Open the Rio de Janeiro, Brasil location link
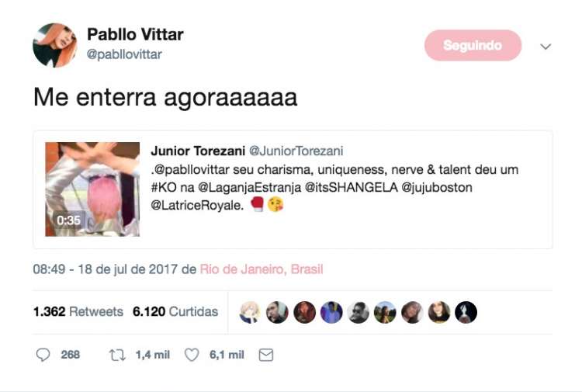Screen dimensions: 582x392 (262, 269)
